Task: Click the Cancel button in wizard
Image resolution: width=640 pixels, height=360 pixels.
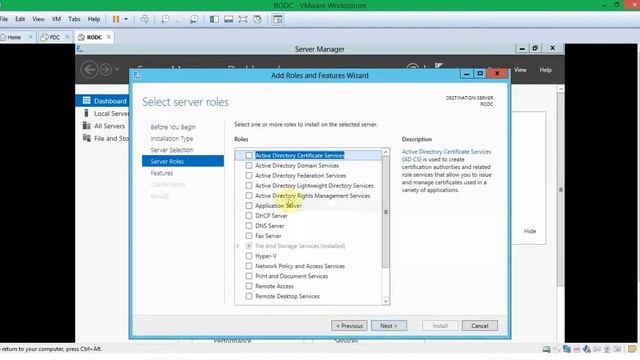Action: point(480,326)
